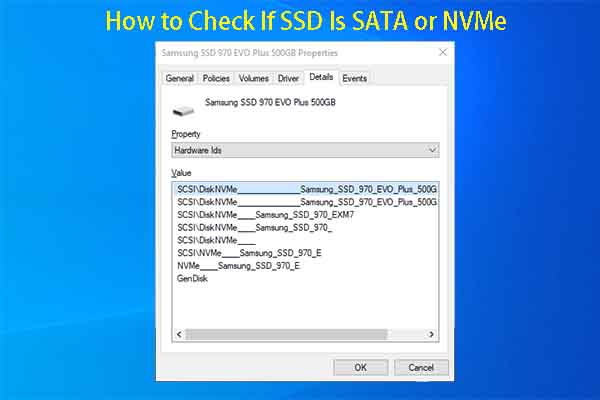The image size is (600, 400).
Task: Switch to the General tab
Action: click(x=179, y=78)
